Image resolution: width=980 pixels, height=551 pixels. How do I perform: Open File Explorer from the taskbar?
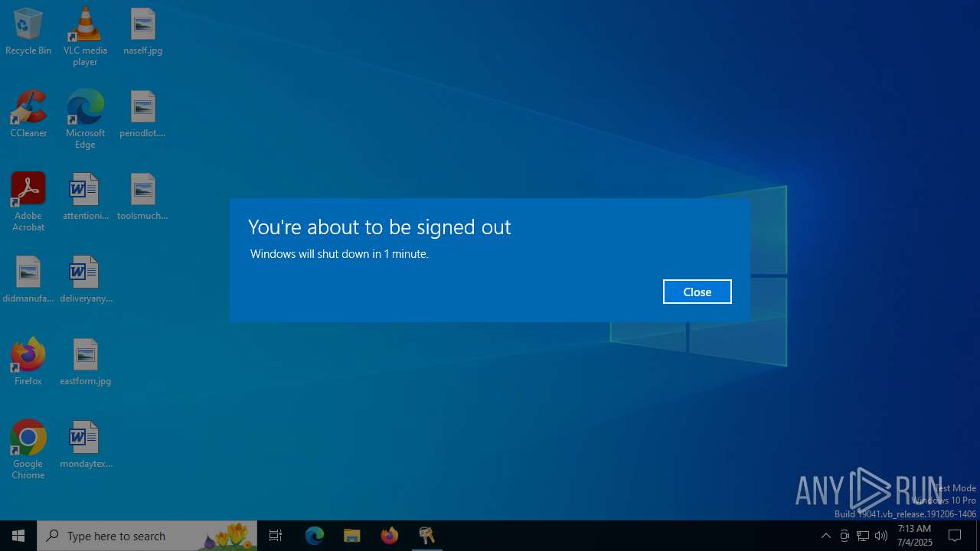[351, 536]
